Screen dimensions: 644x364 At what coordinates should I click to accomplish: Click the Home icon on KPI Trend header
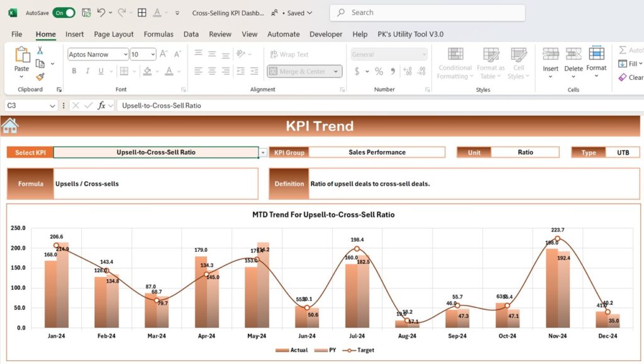pos(10,125)
